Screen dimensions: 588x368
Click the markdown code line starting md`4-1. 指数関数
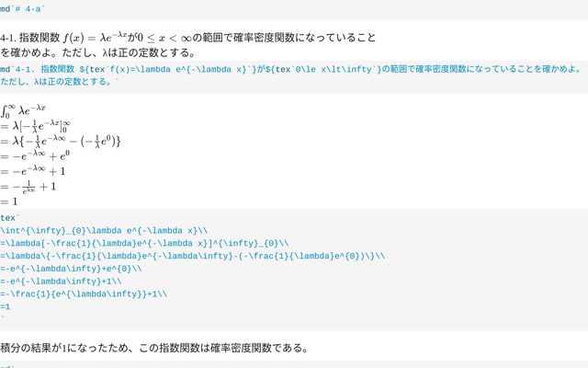coord(276,69)
